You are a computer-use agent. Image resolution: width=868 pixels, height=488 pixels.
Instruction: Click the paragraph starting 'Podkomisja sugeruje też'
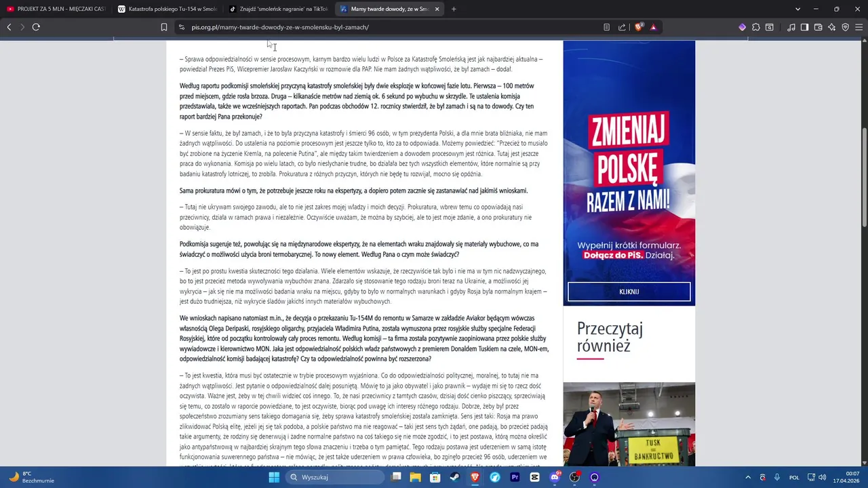359,249
